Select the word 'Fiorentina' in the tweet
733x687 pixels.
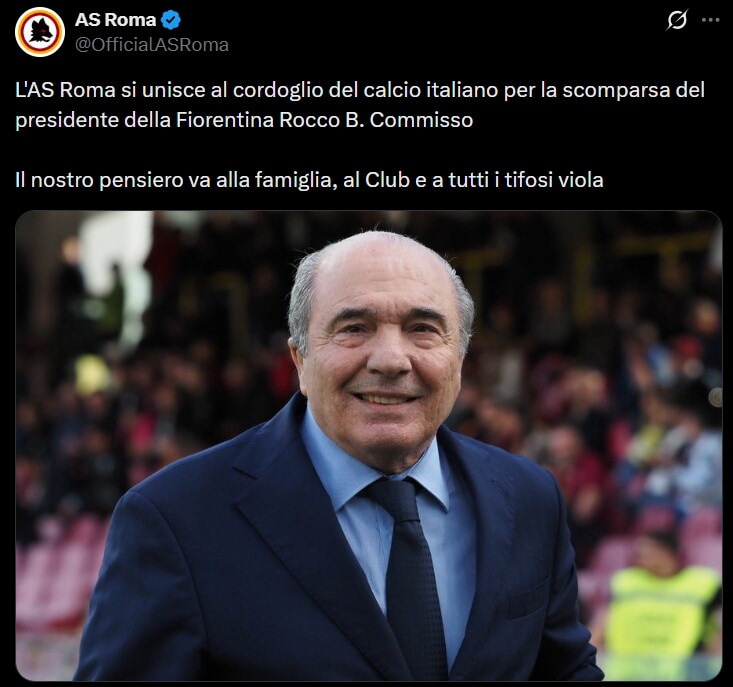tap(224, 120)
